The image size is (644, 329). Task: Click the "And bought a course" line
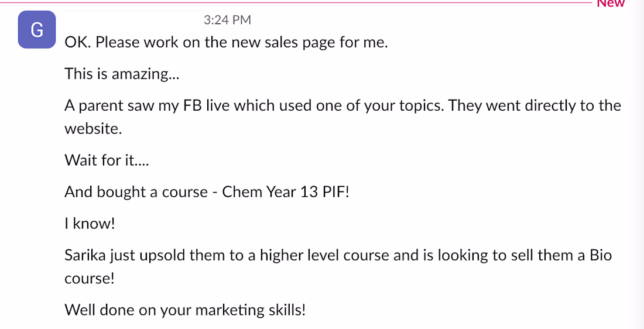tap(207, 191)
